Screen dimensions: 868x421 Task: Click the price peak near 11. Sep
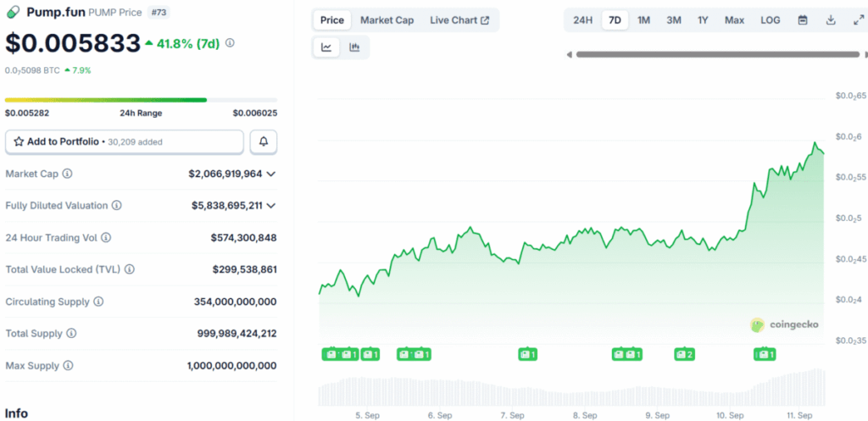pos(815,142)
